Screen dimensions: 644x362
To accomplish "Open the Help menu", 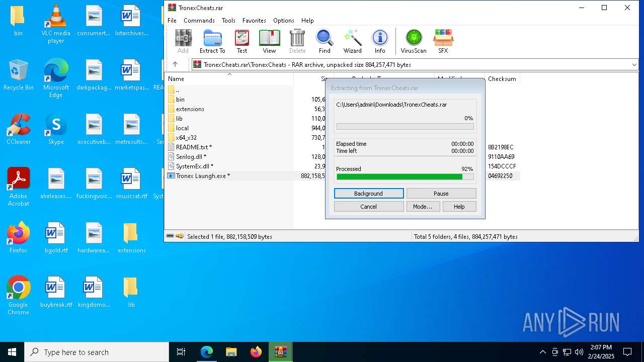I will click(x=307, y=21).
